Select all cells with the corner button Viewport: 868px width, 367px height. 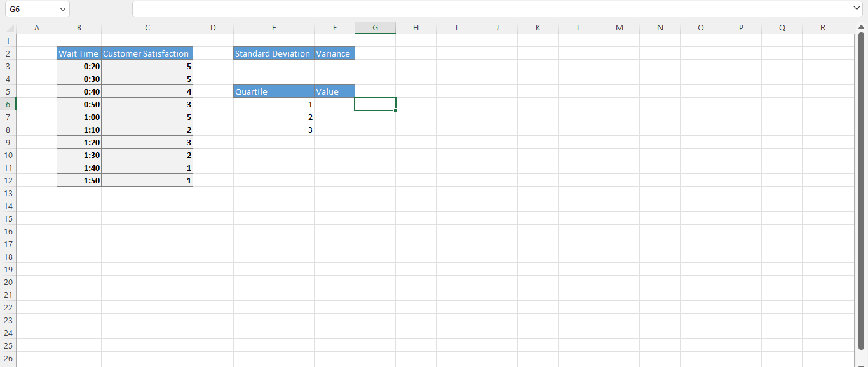[9, 27]
